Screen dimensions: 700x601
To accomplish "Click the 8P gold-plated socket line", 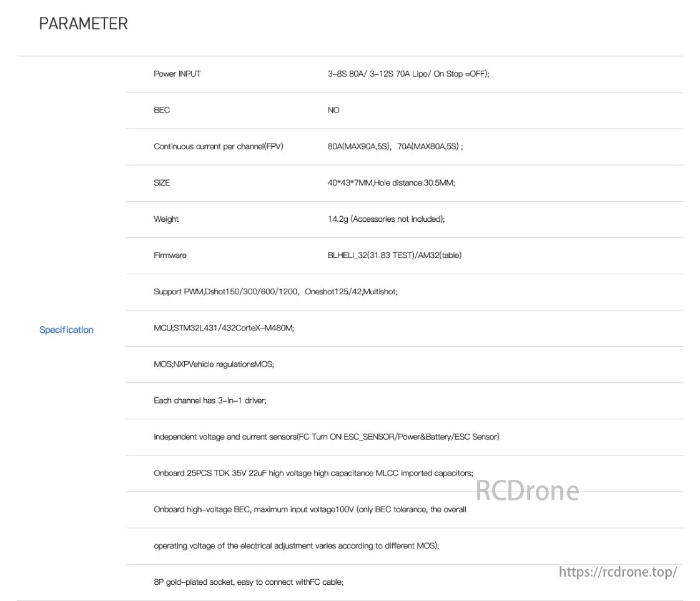I will pyautogui.click(x=249, y=582).
